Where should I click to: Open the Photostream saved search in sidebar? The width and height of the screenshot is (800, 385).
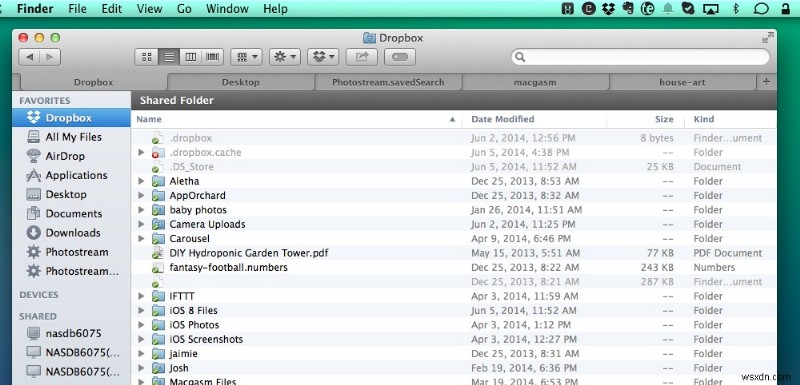(71, 252)
